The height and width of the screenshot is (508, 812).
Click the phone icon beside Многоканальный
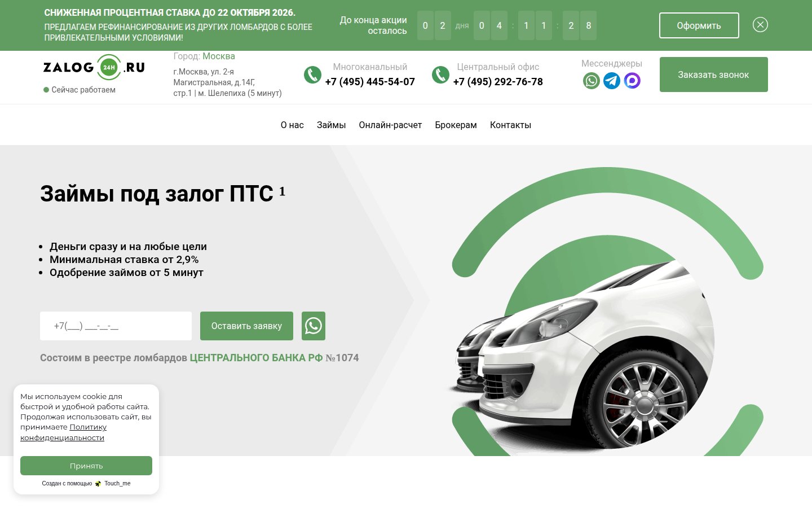[312, 75]
